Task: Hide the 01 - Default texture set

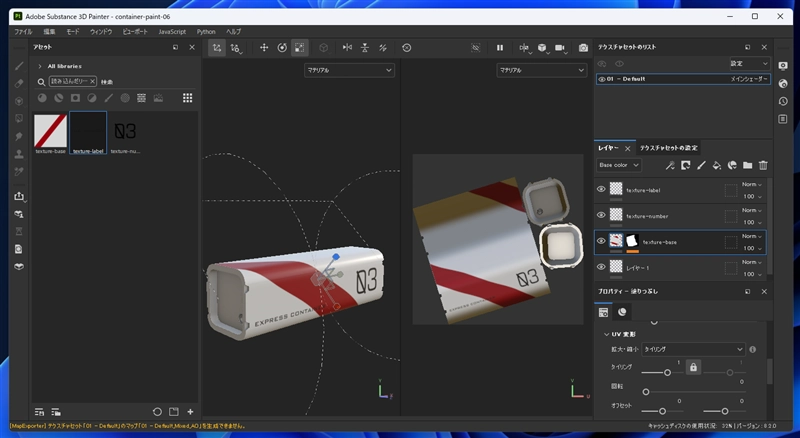Action: pos(602,78)
